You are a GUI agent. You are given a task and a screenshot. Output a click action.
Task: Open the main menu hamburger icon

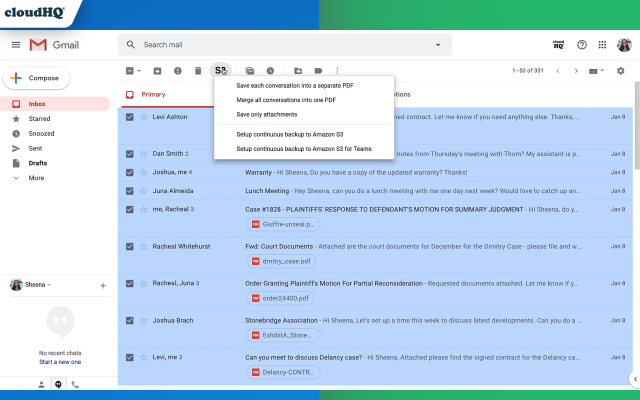(16, 45)
